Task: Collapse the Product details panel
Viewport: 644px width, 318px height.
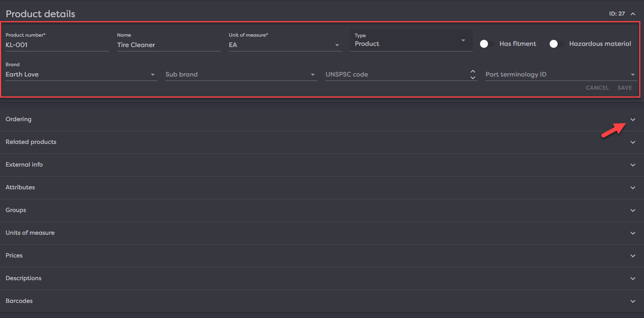Action: coord(633,14)
